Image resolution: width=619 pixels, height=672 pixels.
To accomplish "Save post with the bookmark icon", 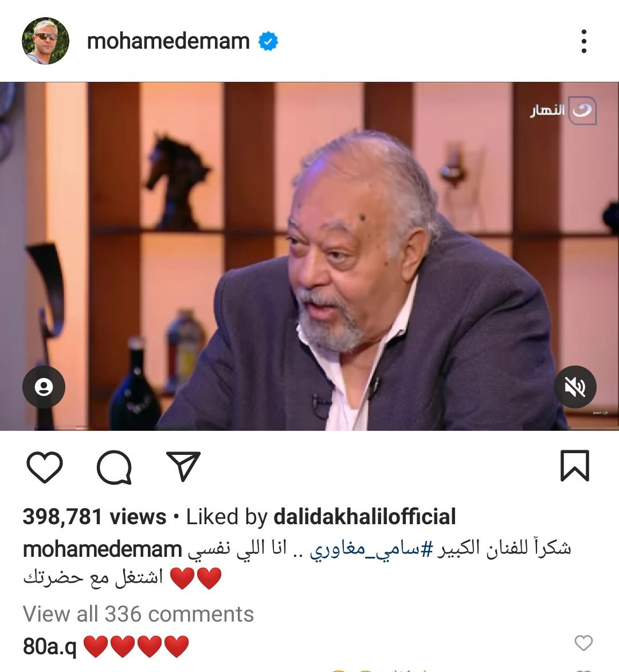I will [575, 465].
